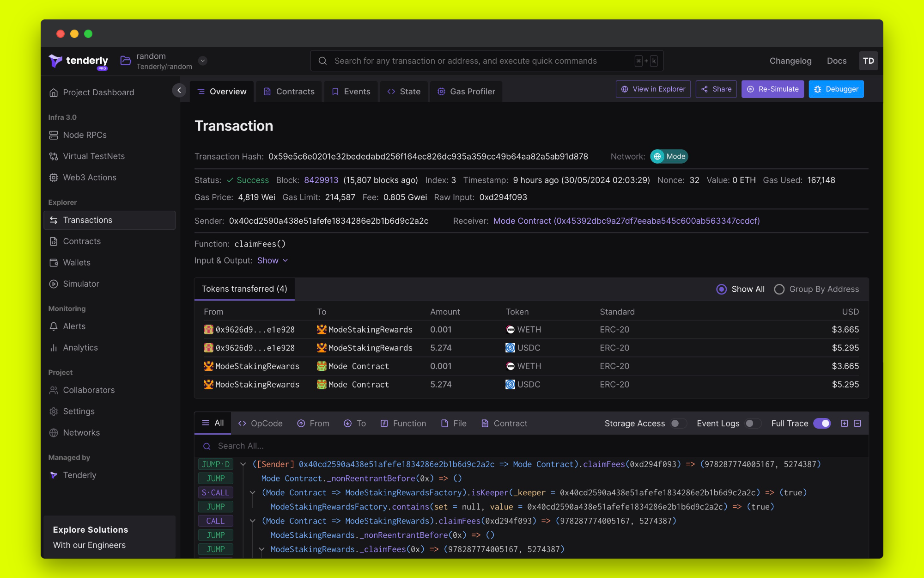Open the Node RPCs section
Screen dimensions: 924x578
click(84, 135)
